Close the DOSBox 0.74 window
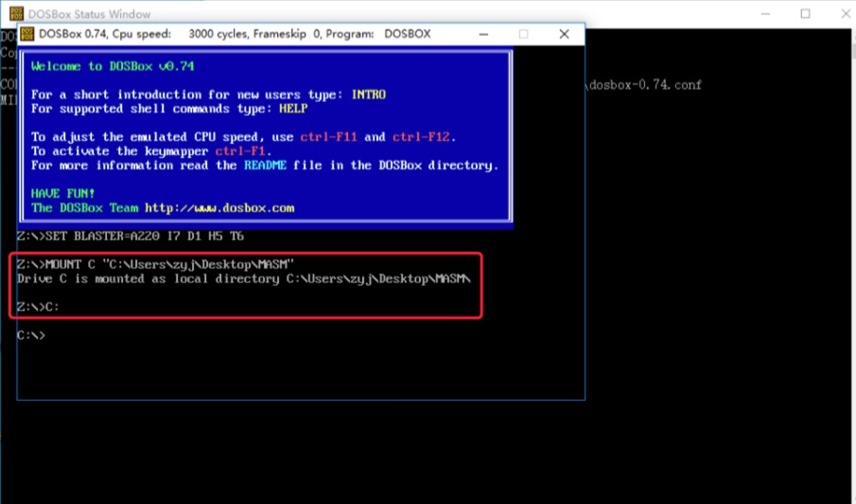 [x=564, y=34]
